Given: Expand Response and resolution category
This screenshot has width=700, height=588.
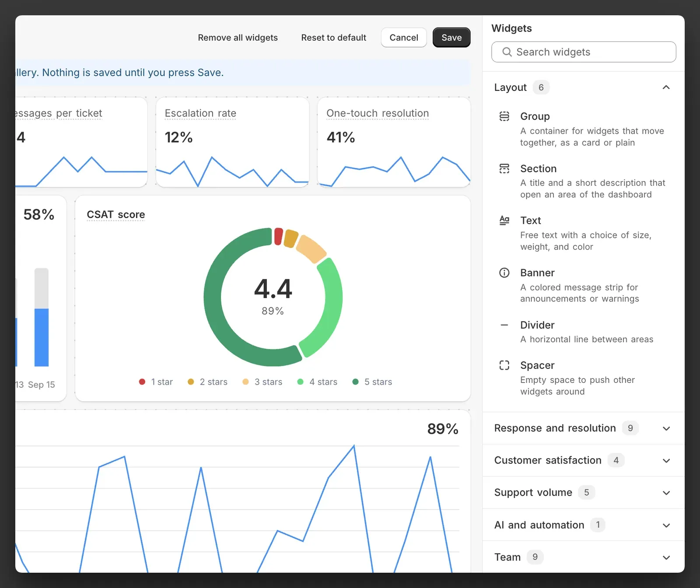Looking at the screenshot, I should [x=583, y=428].
